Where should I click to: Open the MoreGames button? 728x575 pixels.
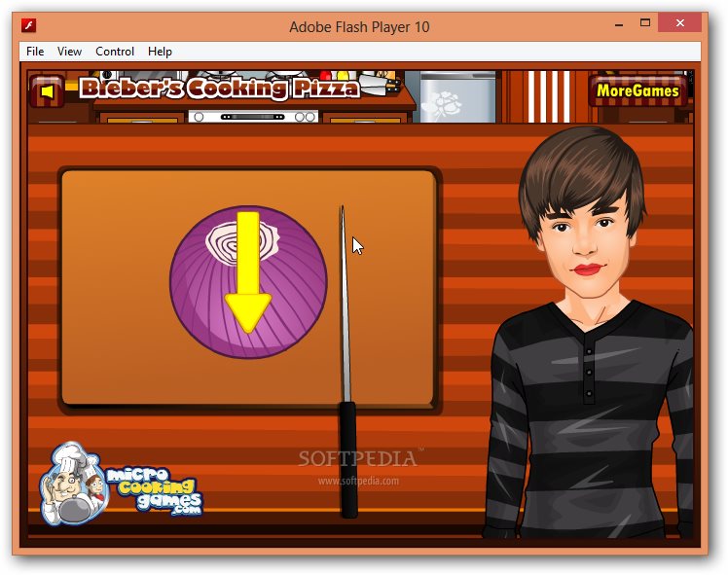[x=637, y=90]
